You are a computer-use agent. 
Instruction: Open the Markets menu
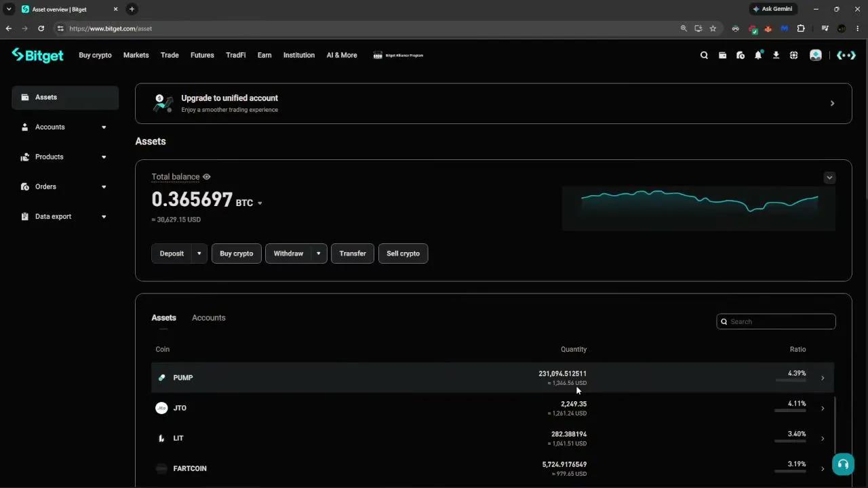(x=136, y=56)
